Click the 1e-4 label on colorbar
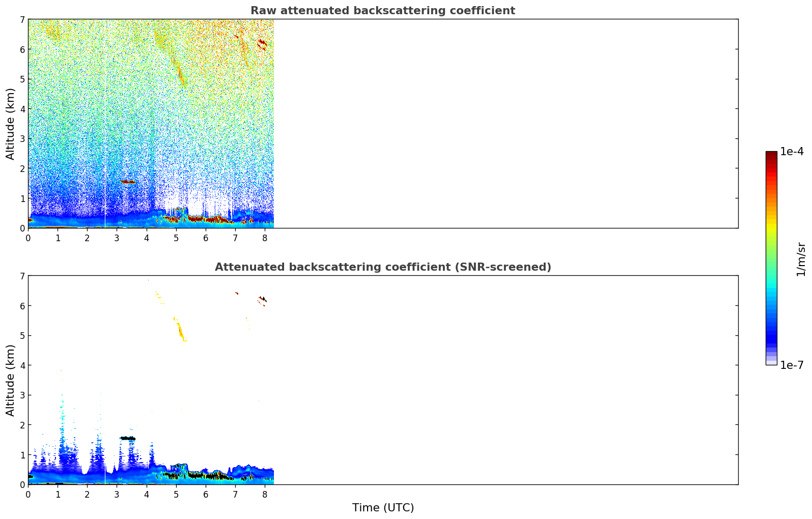The height and width of the screenshot is (519, 812). point(792,152)
